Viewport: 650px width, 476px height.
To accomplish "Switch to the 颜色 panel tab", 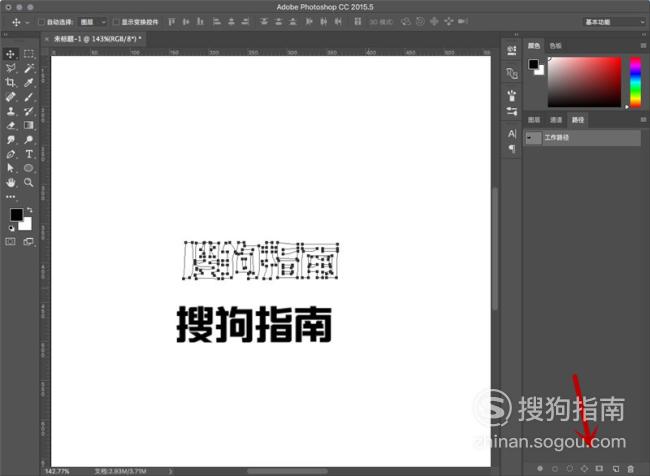I will click(x=534, y=46).
